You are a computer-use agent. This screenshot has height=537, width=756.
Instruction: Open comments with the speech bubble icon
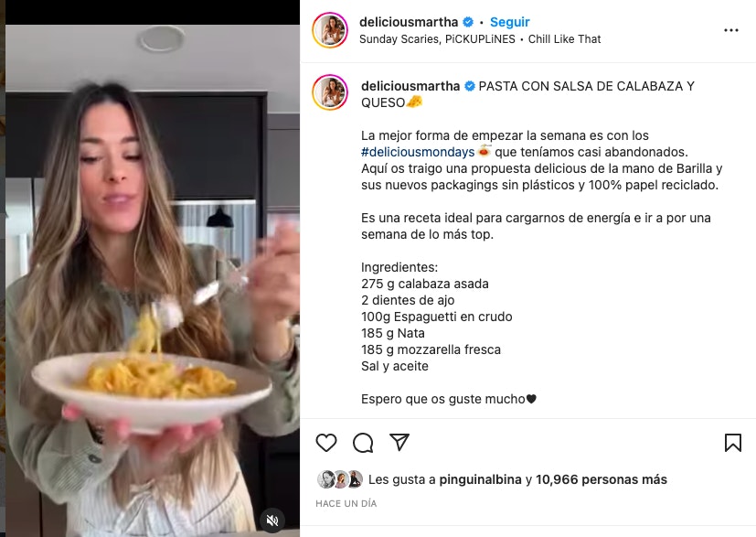click(363, 443)
